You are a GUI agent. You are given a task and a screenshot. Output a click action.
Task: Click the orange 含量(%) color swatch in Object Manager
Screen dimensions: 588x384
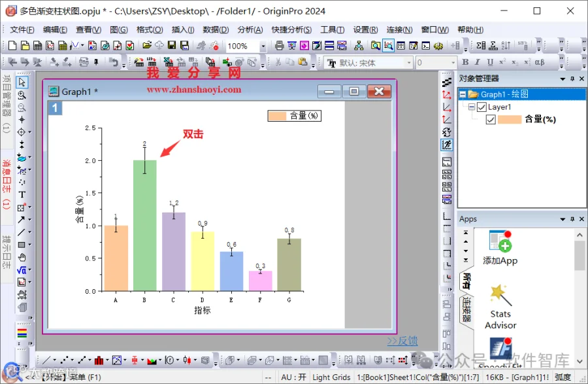pyautogui.click(x=510, y=119)
